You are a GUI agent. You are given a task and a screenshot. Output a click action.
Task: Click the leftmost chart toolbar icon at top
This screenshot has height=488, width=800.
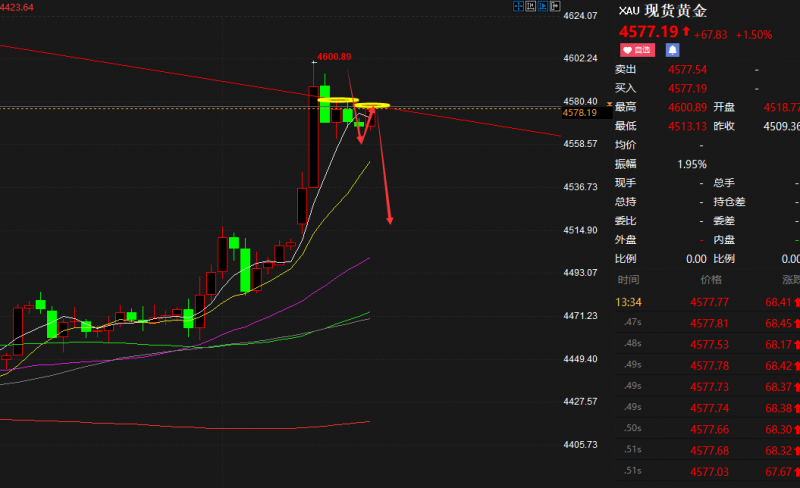tap(518, 7)
